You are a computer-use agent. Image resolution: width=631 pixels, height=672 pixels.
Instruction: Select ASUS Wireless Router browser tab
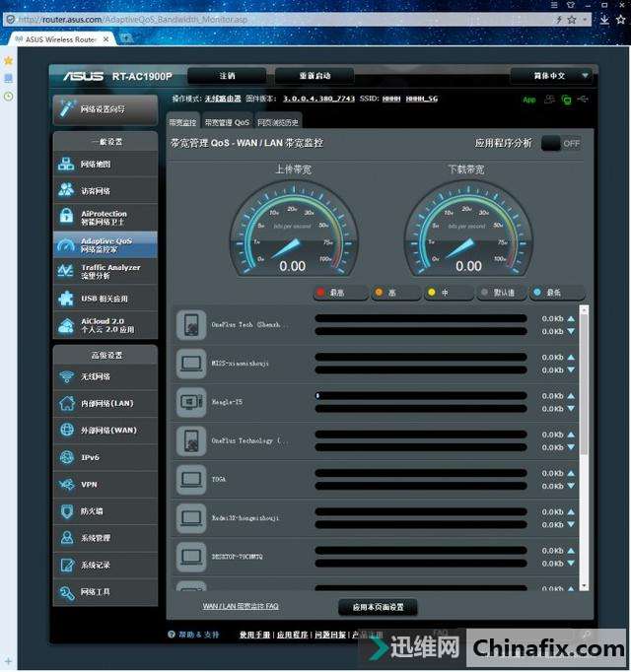[x=61, y=39]
